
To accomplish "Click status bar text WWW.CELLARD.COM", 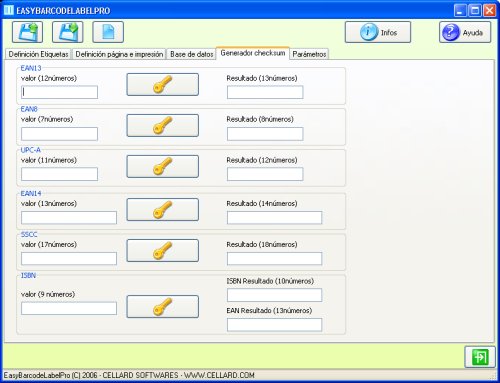I will click(219, 375).
